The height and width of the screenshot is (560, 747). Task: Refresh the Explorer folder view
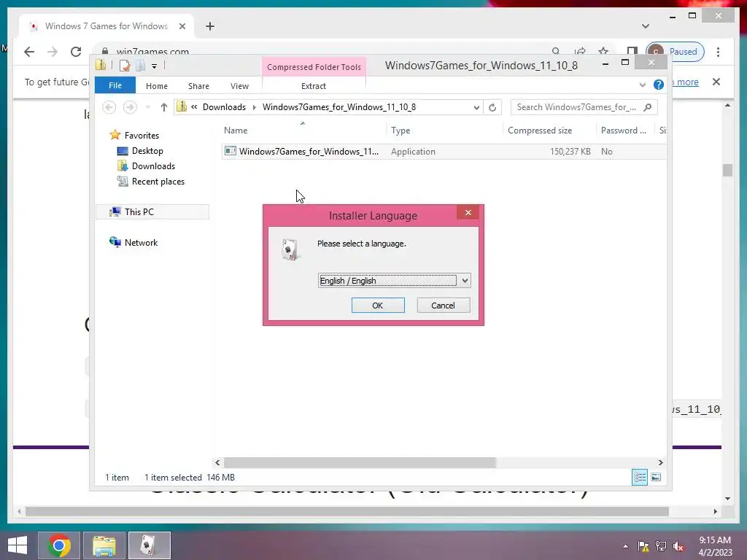coord(492,108)
